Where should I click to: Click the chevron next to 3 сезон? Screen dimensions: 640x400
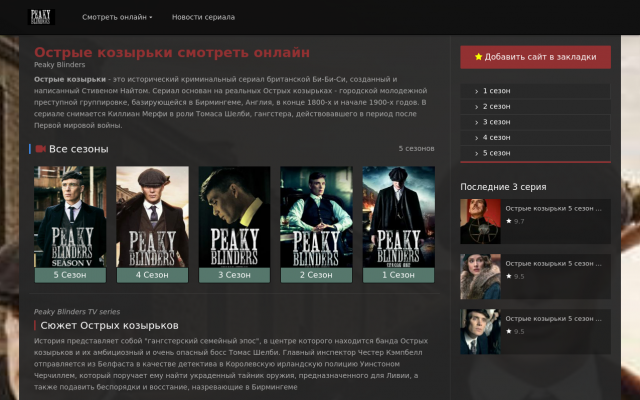[476, 122]
